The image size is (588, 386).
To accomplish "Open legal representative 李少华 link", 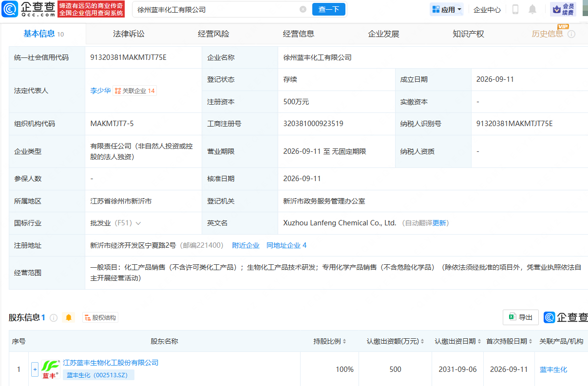I will pyautogui.click(x=100, y=91).
